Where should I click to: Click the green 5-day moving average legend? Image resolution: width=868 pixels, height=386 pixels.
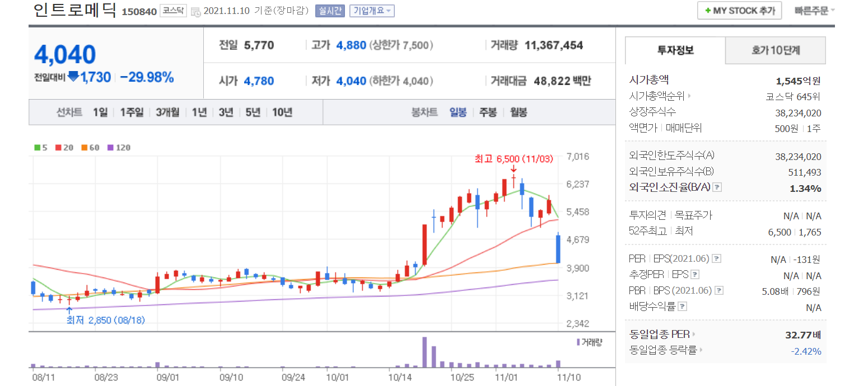pos(41,148)
